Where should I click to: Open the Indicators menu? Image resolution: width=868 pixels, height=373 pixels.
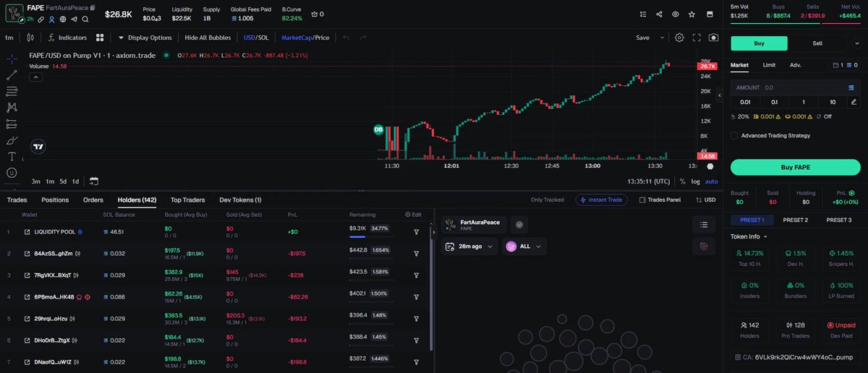click(67, 38)
